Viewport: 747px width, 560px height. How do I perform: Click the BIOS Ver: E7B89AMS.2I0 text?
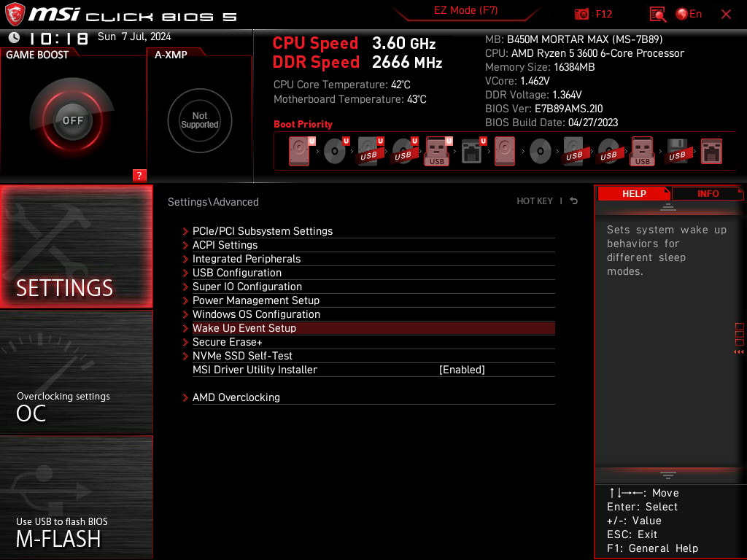543,109
